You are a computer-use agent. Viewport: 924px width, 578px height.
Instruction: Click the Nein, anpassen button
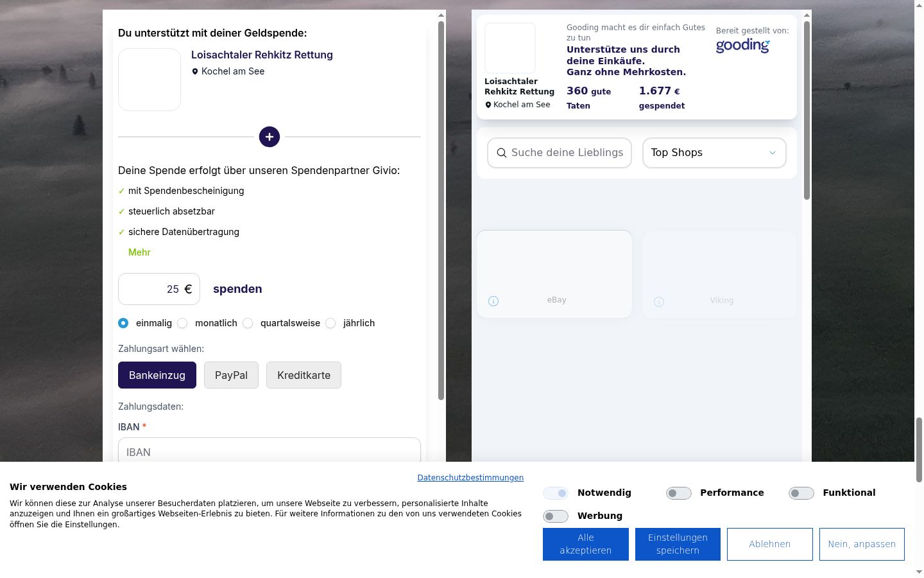coord(862,544)
